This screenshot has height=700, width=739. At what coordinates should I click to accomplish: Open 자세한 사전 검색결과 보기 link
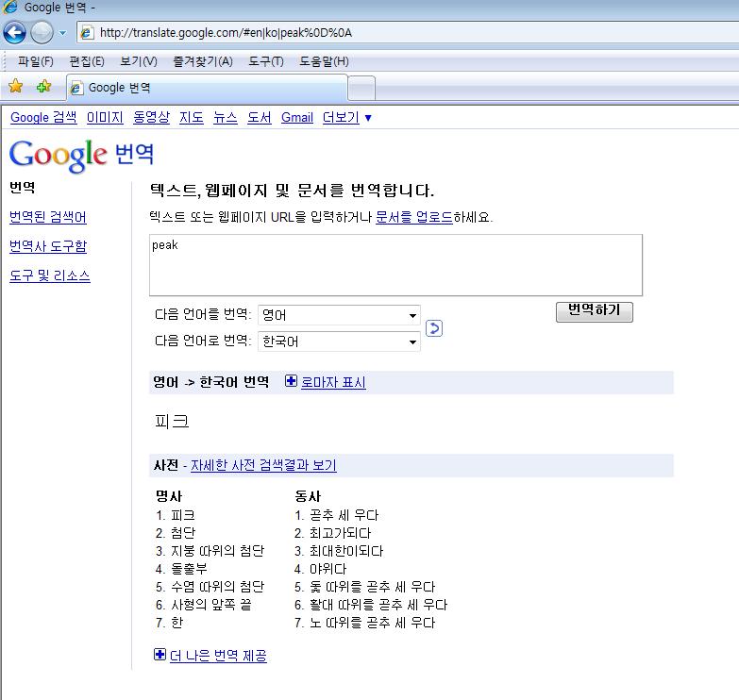[x=263, y=465]
